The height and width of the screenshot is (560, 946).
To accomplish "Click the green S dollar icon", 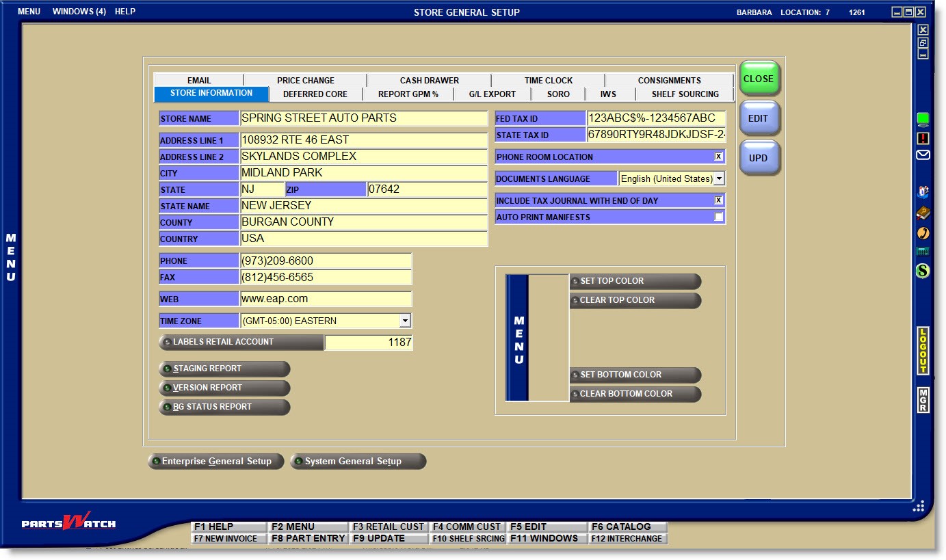I will point(923,271).
